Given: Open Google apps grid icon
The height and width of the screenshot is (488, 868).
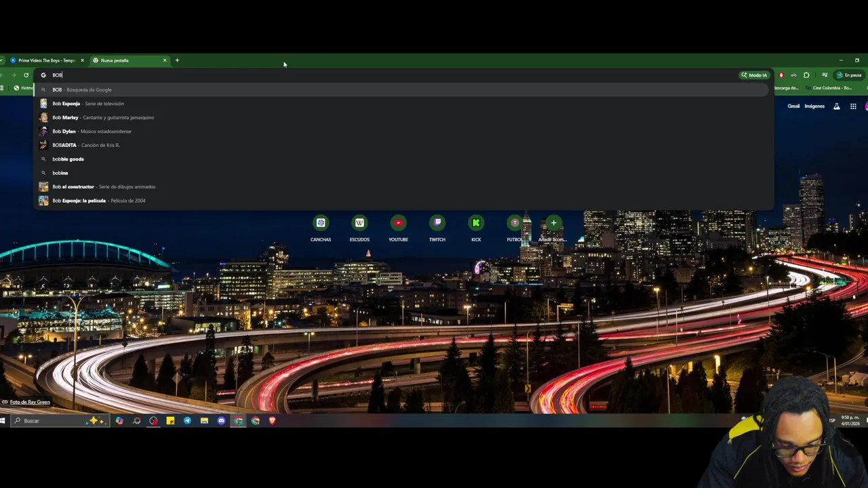Looking at the screenshot, I should [853, 106].
